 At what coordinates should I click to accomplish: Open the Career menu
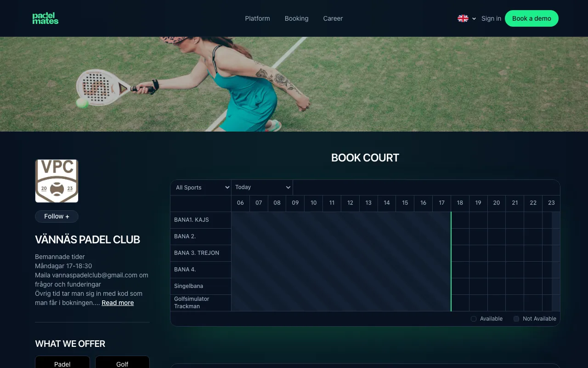coord(333,18)
